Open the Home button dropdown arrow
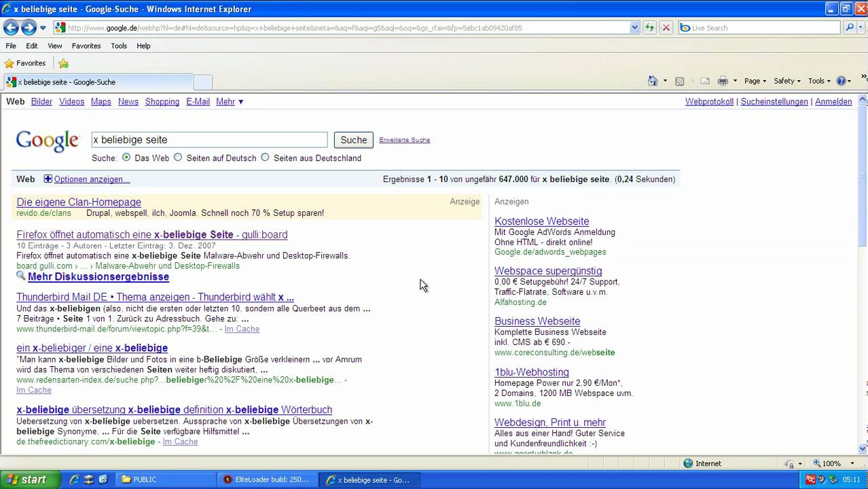The height and width of the screenshot is (489, 868). [665, 81]
